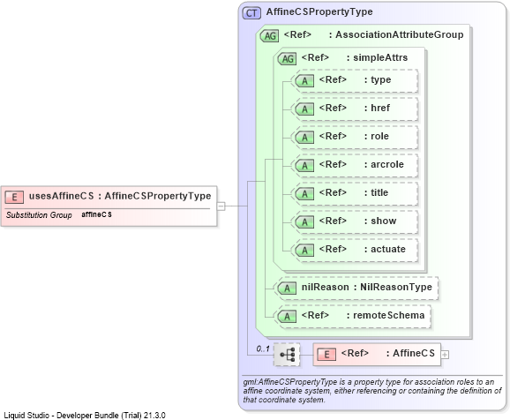
Task: Click Liquid Studio Developer Bundle footer text
Action: [85, 416]
